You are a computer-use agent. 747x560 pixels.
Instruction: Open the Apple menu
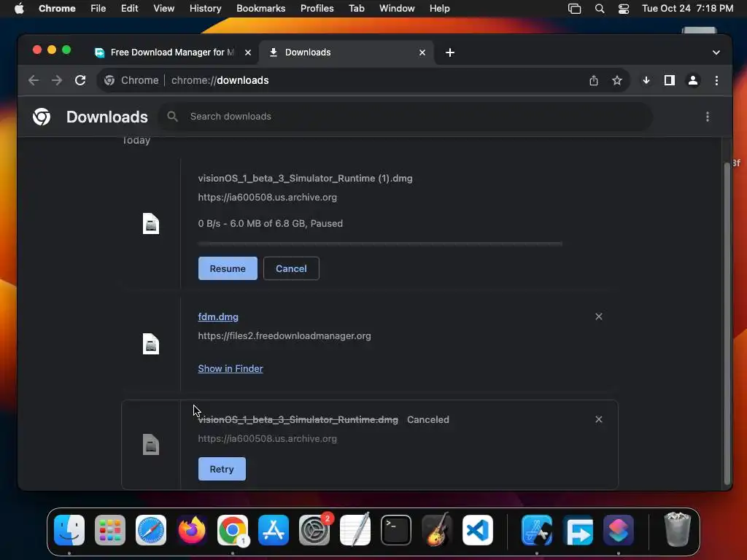pos(19,9)
